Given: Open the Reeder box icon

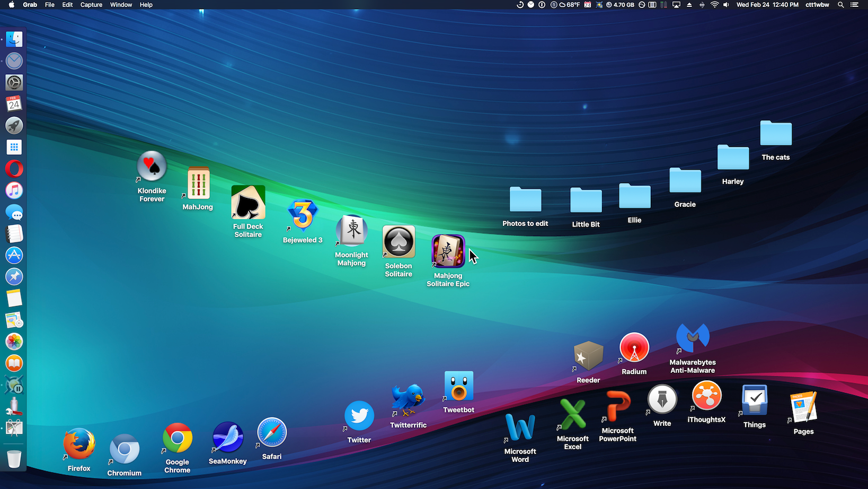Looking at the screenshot, I should click(x=588, y=356).
